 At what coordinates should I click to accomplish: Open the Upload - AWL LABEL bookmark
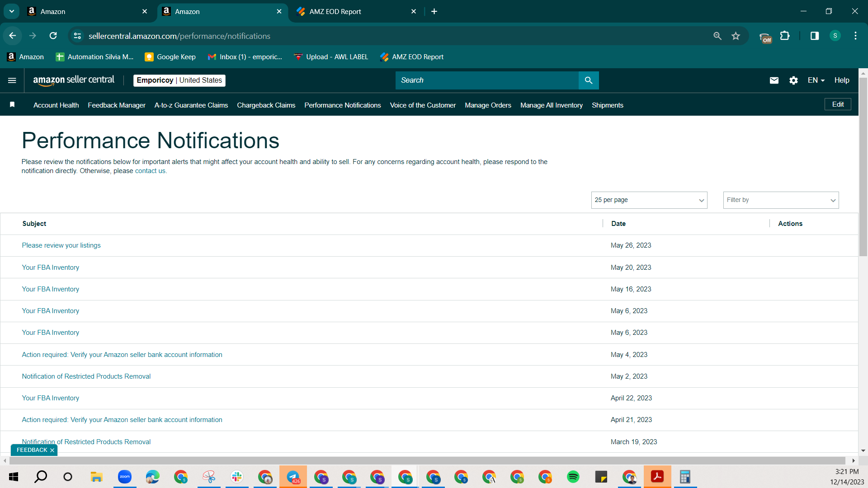coord(331,57)
